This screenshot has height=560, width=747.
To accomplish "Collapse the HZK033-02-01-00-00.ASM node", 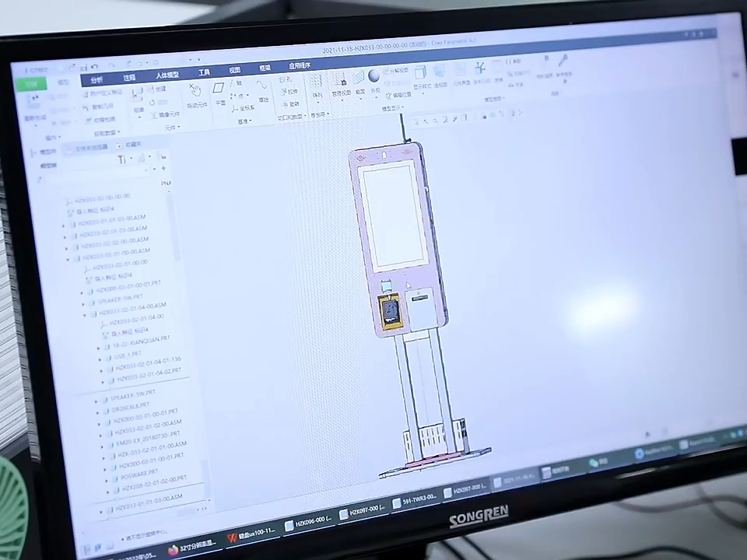I will 68,259.
